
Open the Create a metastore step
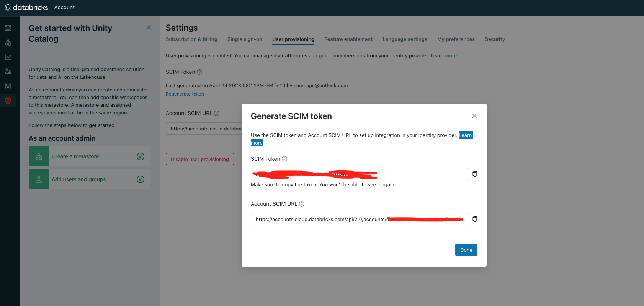tap(90, 156)
